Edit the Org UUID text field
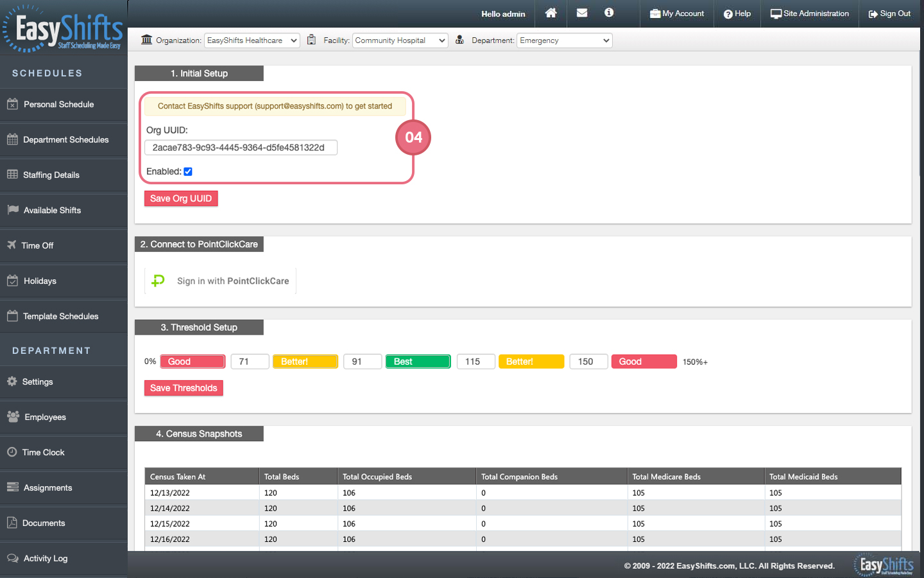Screen dimensions: 924x578 coord(241,148)
